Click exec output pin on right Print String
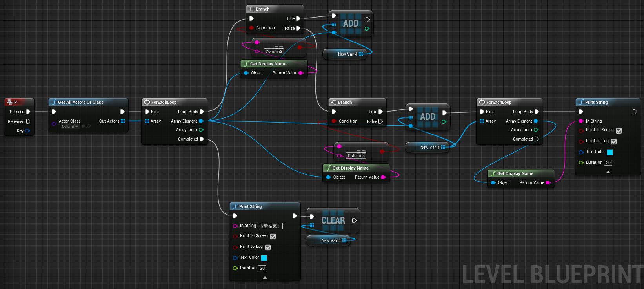Viewport: 644px width, 289px height. pos(635,112)
